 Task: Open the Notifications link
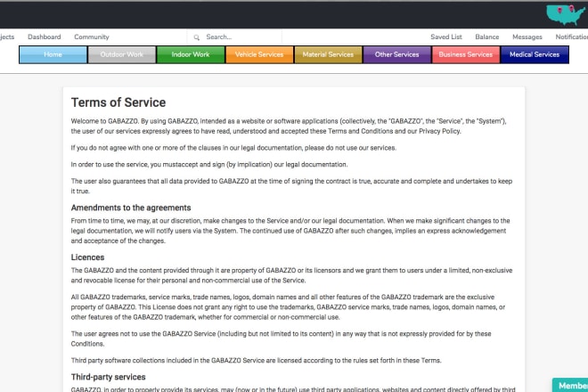click(x=571, y=37)
